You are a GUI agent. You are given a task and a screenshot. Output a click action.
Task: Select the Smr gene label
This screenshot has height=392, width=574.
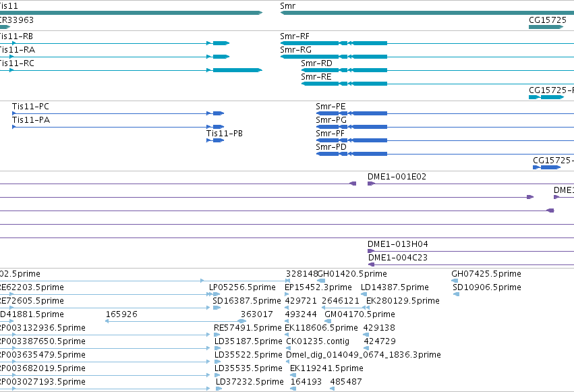(288, 6)
